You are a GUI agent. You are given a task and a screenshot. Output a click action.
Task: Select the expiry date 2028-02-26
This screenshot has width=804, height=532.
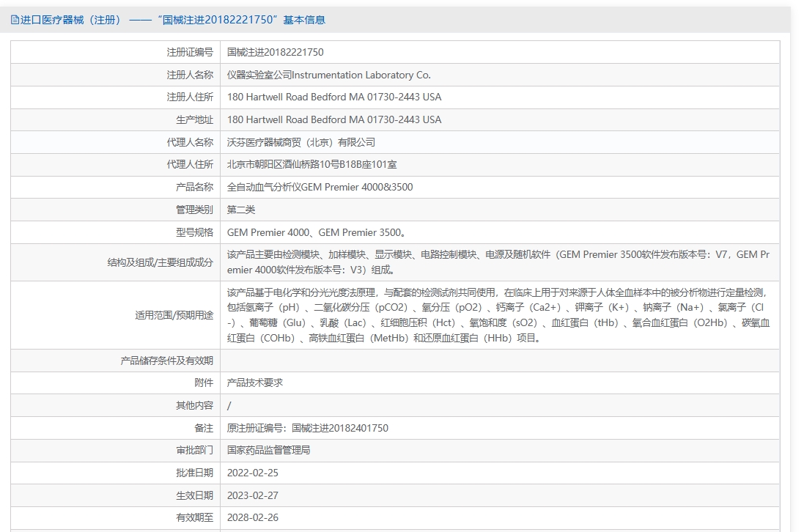tap(253, 517)
